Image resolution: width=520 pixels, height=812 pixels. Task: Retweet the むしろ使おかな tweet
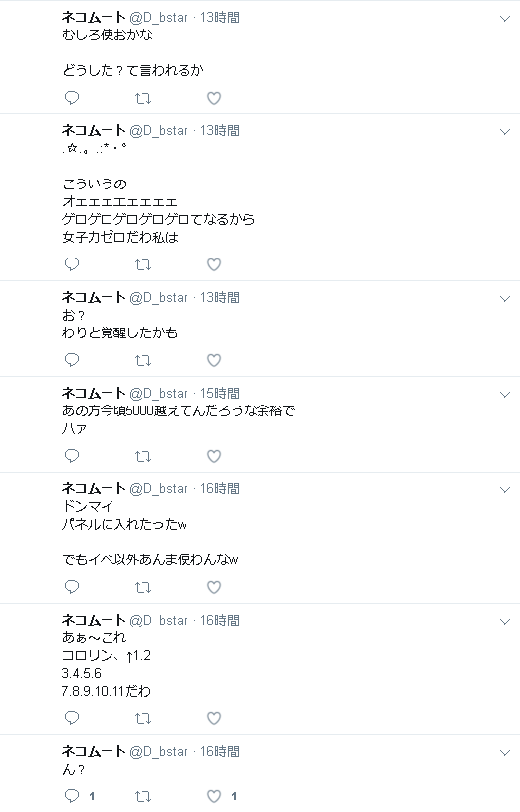(x=143, y=98)
